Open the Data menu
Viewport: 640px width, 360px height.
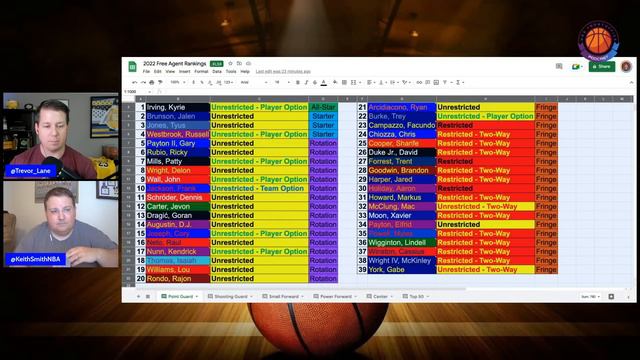(x=217, y=71)
